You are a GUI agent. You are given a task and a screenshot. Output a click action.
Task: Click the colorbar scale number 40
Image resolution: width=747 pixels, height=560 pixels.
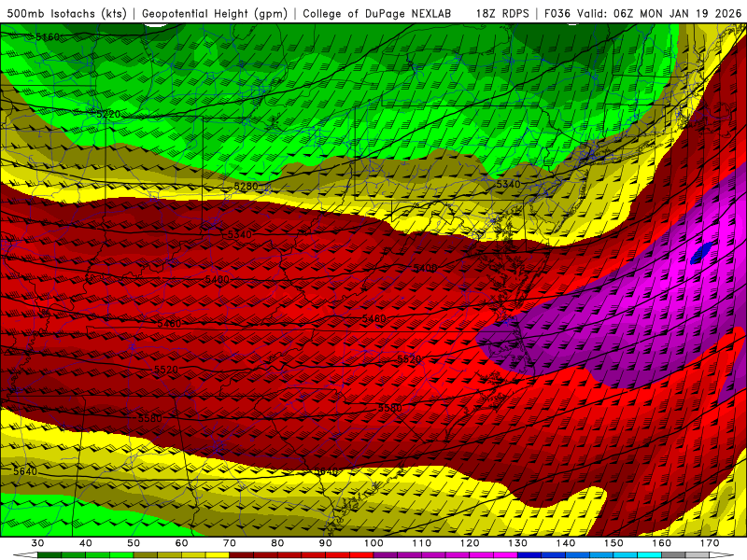click(85, 543)
